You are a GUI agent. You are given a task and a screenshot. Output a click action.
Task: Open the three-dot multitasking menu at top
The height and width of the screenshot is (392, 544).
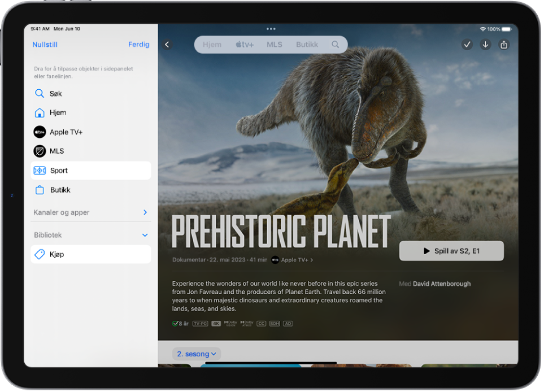271,29
